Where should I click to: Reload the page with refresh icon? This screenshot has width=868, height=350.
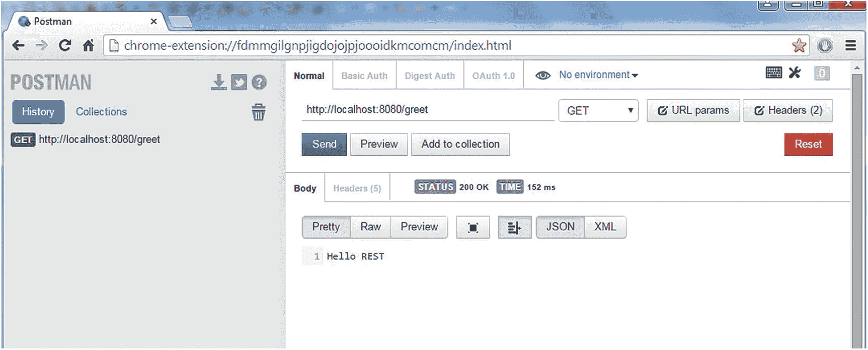[65, 46]
